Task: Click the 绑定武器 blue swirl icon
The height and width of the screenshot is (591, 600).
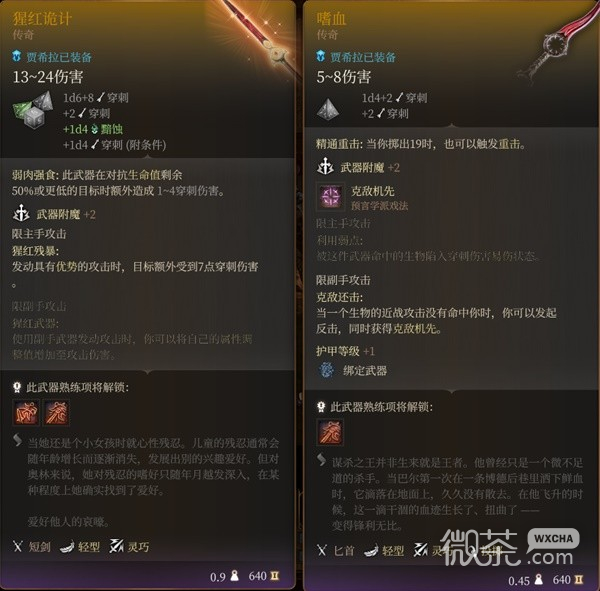Action: (326, 371)
